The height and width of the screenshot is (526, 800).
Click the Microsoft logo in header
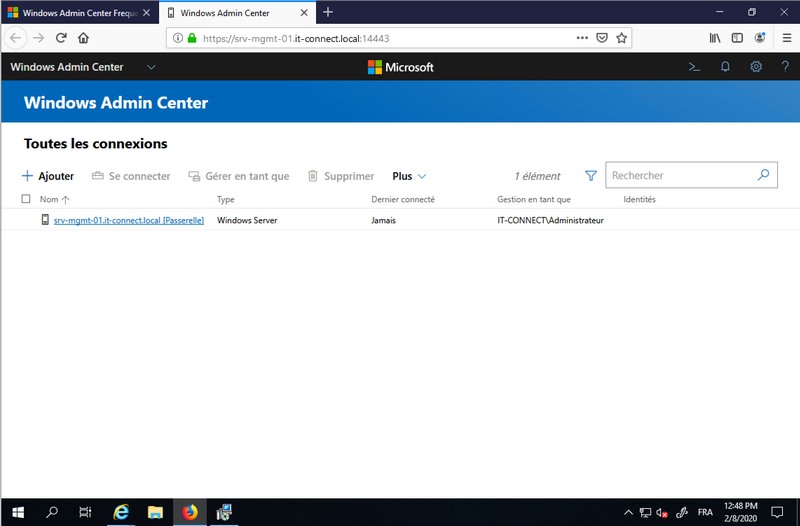click(401, 67)
